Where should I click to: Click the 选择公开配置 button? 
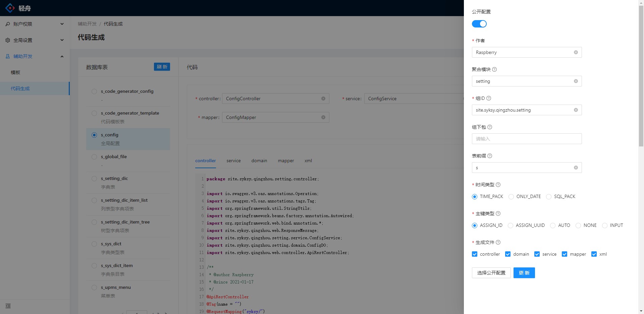point(491,273)
